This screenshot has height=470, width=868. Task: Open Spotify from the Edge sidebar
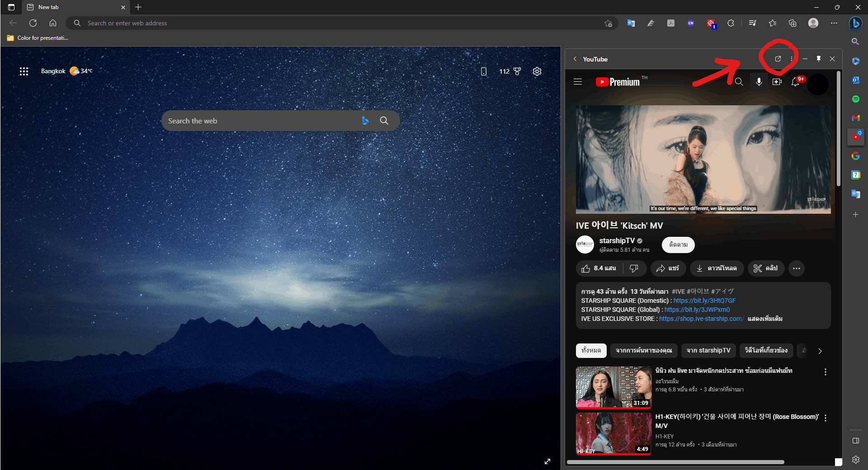tap(855, 99)
